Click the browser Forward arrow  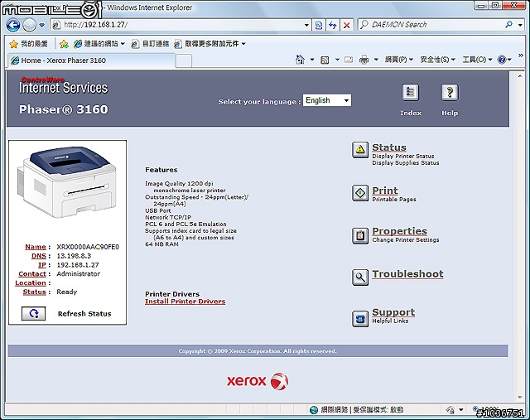30,25
